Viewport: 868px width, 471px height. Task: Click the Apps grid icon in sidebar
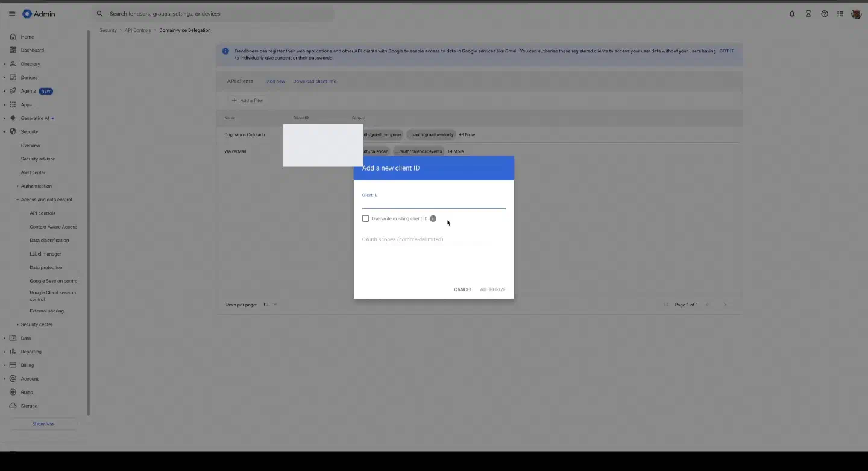(13, 104)
